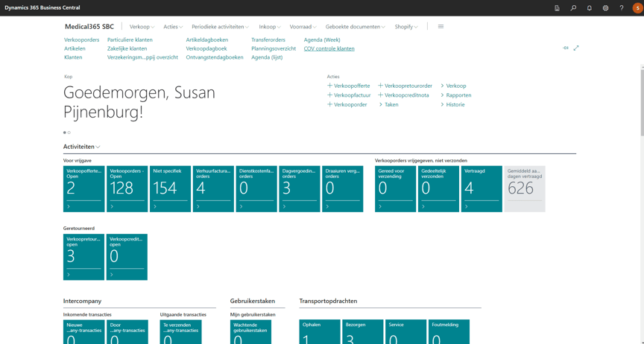Click the expand page icon
Image resolution: width=644 pixels, height=344 pixels.
[x=576, y=48]
